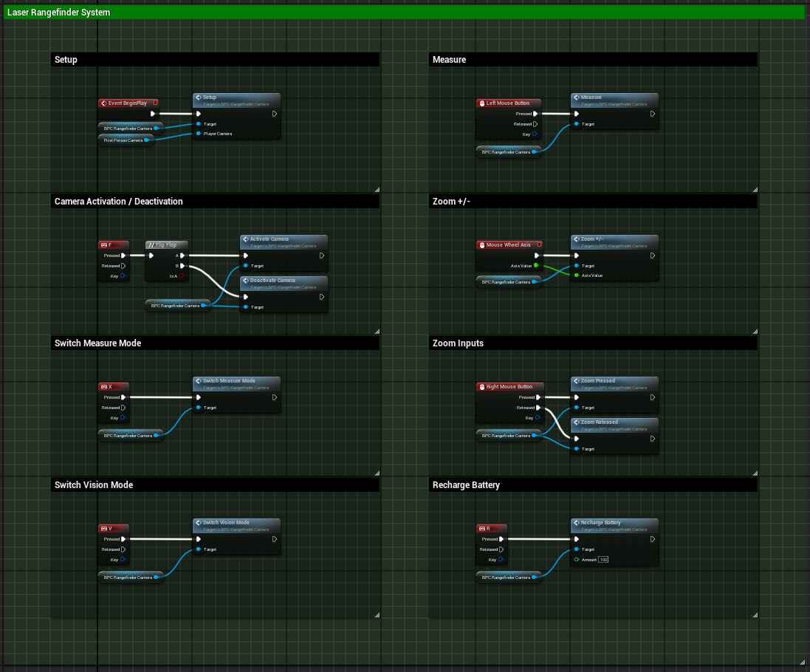Click the function icon on Zoom Released node
Image resolution: width=810 pixels, height=672 pixels.
click(x=577, y=422)
